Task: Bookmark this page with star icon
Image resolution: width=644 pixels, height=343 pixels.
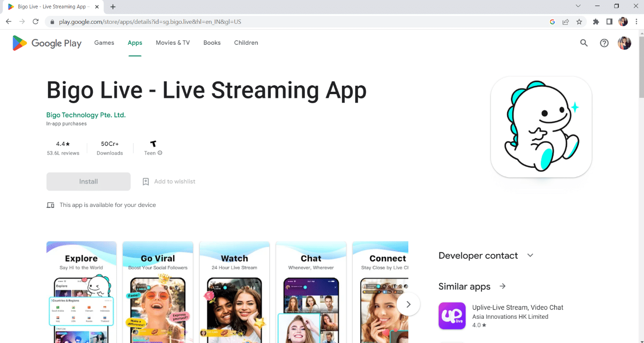Action: tap(579, 21)
